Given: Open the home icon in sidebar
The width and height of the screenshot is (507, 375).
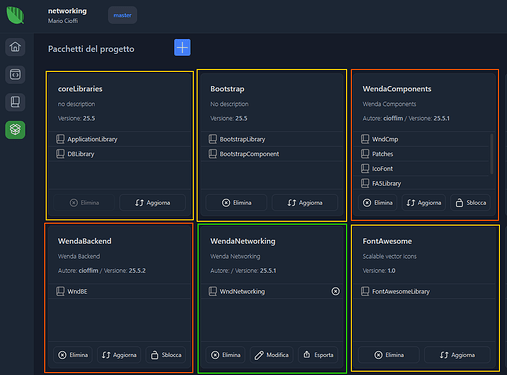Looking at the screenshot, I should pyautogui.click(x=15, y=47).
